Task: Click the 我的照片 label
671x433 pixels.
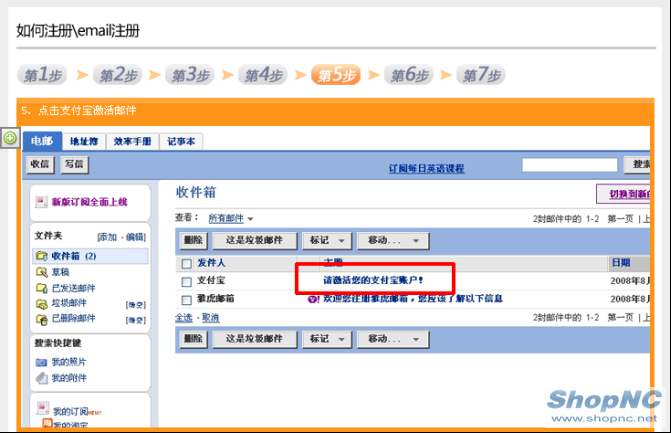Action: click(x=69, y=362)
